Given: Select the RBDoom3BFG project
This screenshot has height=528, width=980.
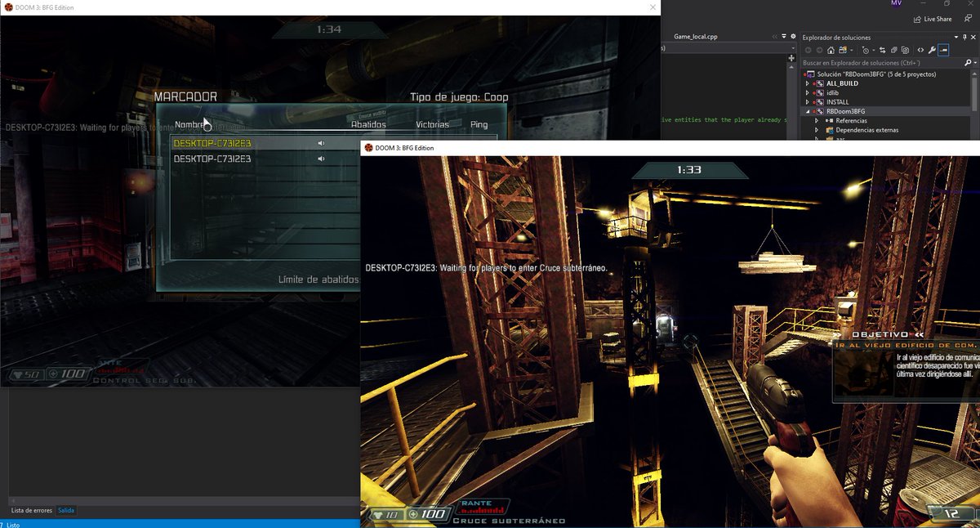Looking at the screenshot, I should coord(845,111).
